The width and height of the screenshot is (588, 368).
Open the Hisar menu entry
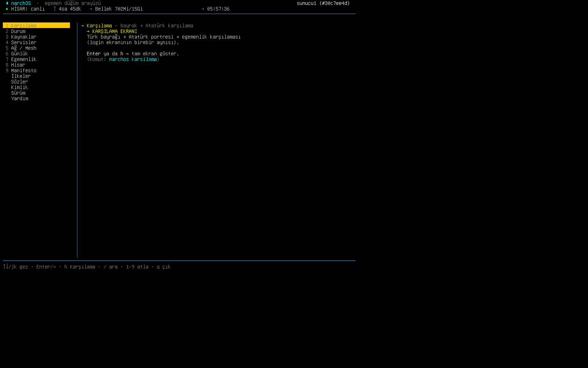(18, 65)
